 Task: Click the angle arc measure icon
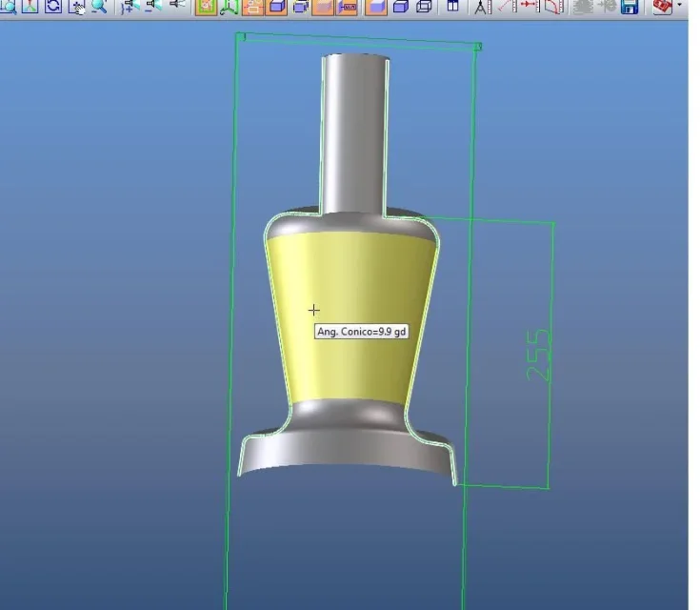coord(554,7)
